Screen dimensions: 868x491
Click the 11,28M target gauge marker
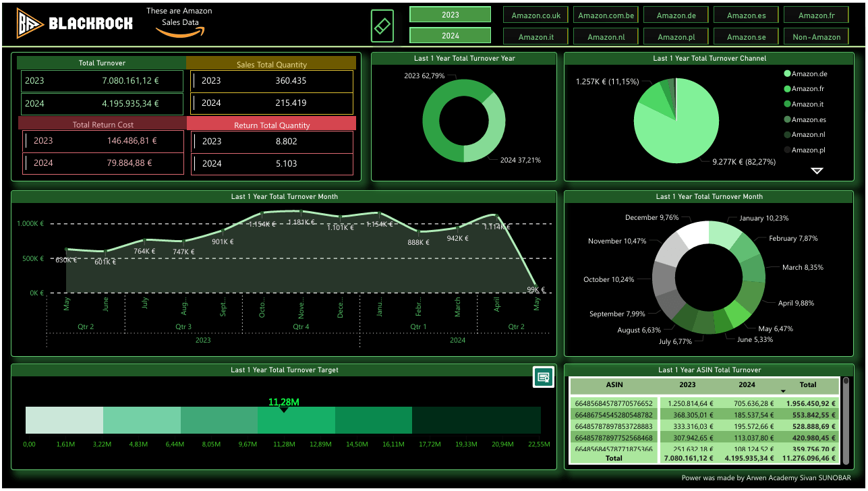pos(284,409)
